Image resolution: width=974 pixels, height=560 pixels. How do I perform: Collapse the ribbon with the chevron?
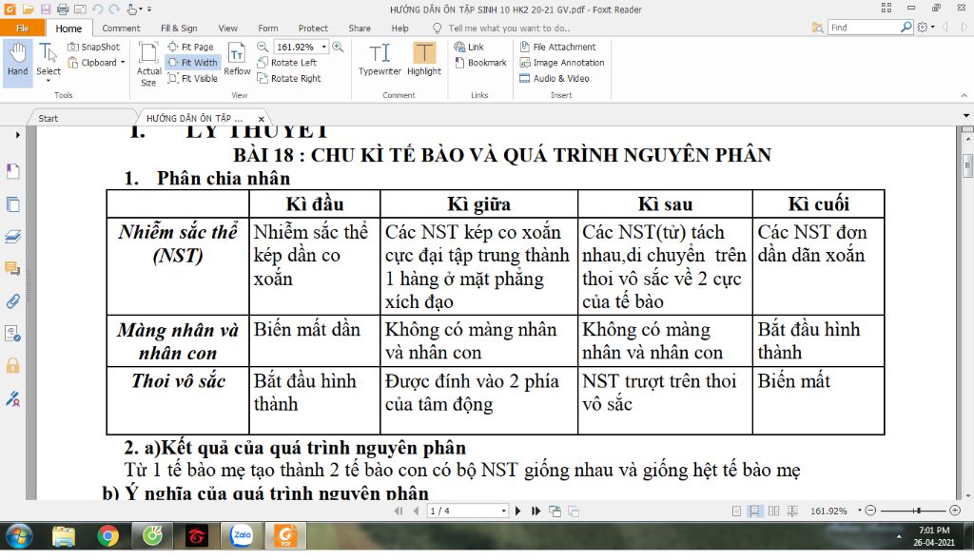coord(964,96)
